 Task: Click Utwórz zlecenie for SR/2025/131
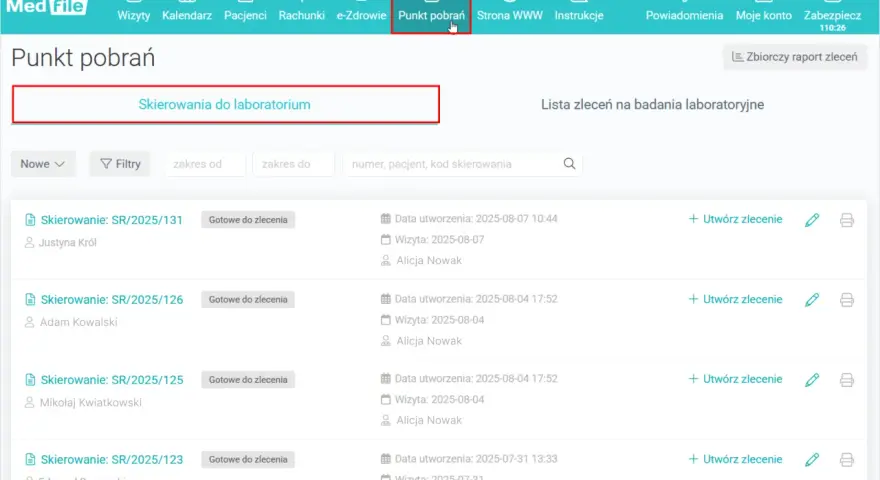click(x=735, y=219)
